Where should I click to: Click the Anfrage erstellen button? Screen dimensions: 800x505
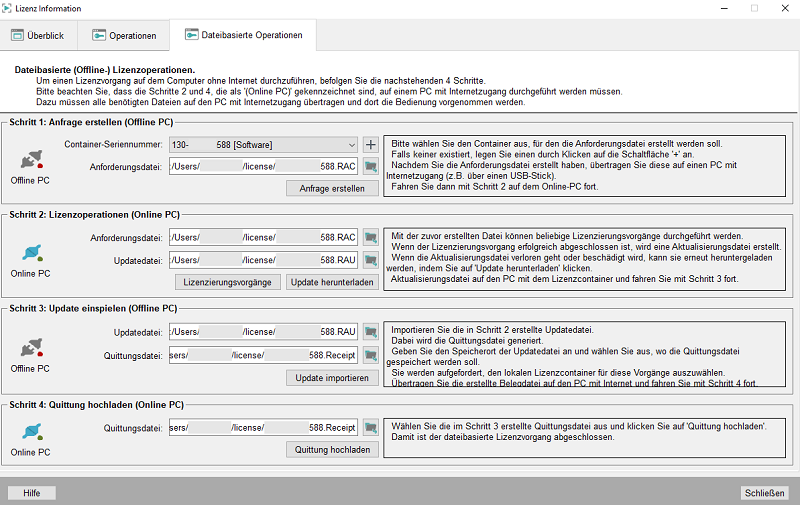pyautogui.click(x=332, y=188)
